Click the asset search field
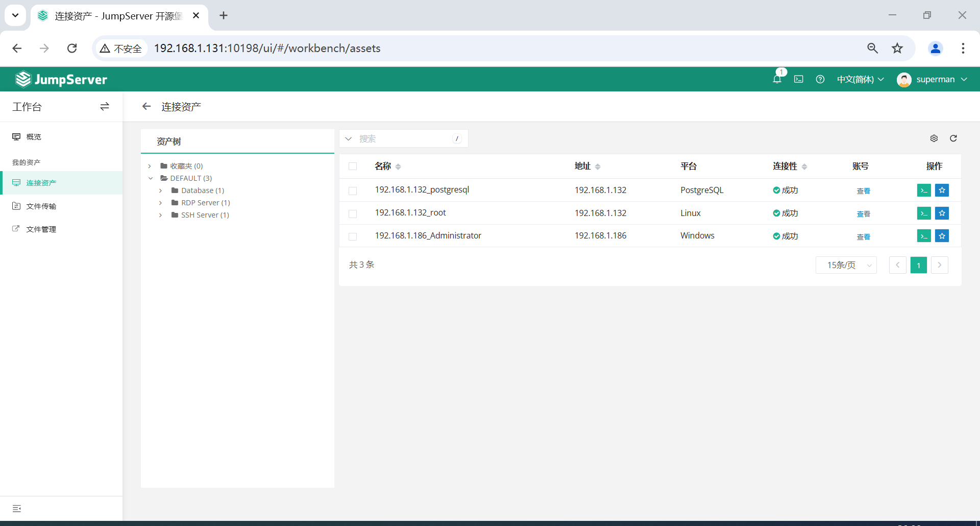Screen dimensions: 980x526 403,138
